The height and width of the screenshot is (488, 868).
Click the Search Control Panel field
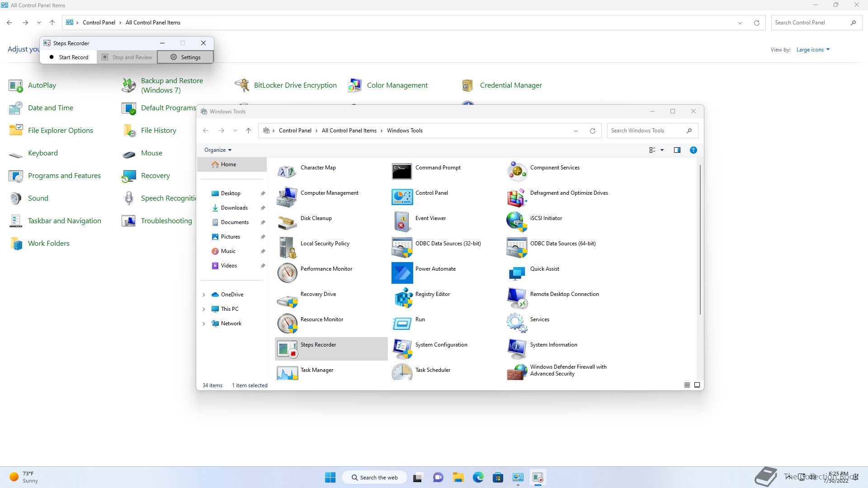pos(816,23)
